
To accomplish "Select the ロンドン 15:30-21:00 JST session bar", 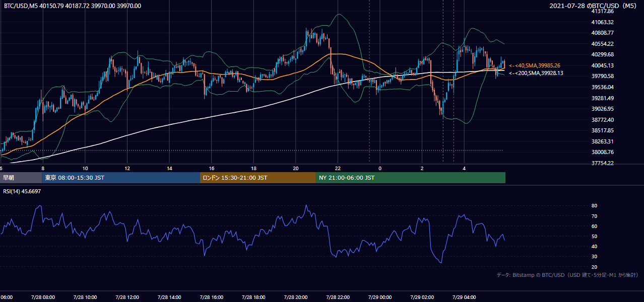I will 258,178.
